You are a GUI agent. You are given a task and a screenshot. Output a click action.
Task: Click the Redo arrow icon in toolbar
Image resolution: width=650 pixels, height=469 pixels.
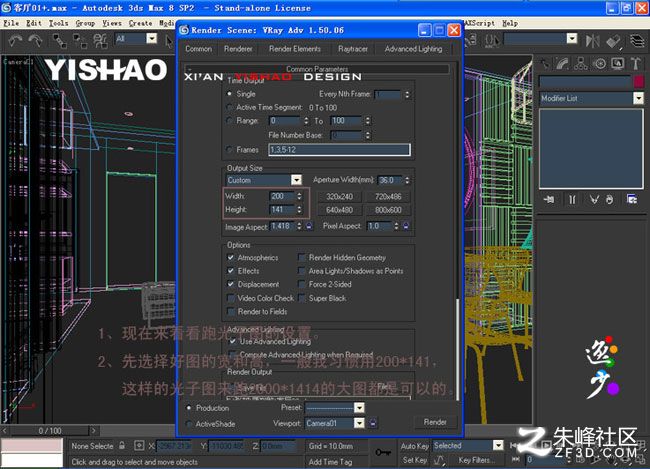tap(35, 41)
